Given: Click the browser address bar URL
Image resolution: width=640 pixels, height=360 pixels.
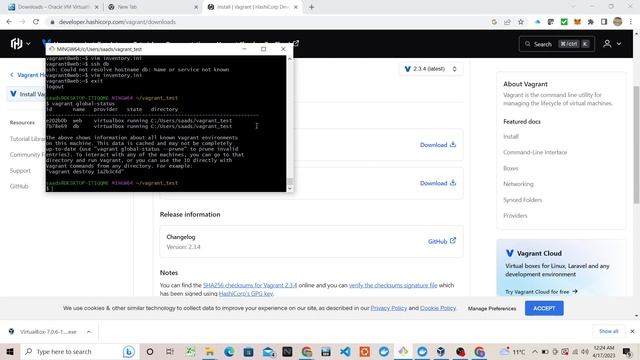Looking at the screenshot, I should [117, 22].
